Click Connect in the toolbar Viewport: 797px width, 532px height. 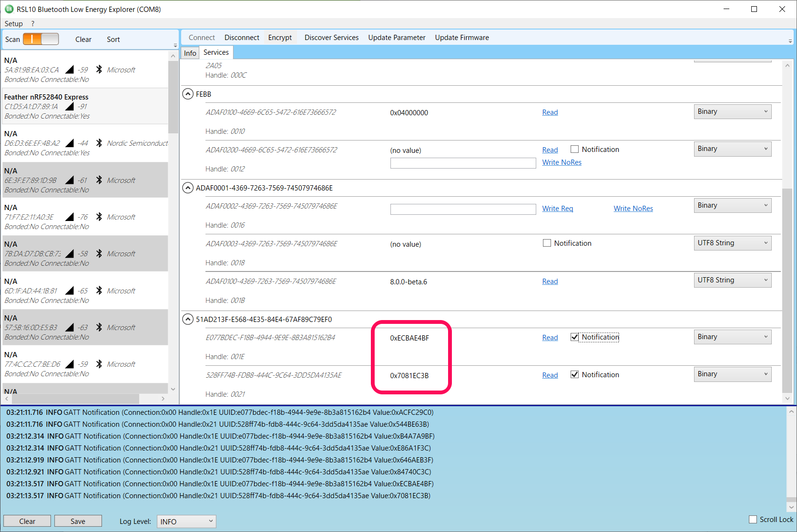point(202,38)
